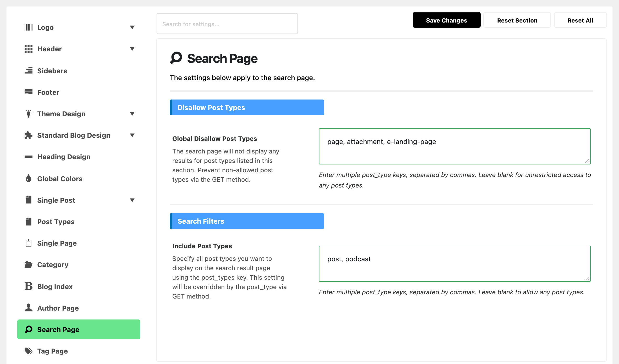Click the Standard Blog Design puzzle icon
Image resolution: width=619 pixels, height=364 pixels.
pos(29,135)
